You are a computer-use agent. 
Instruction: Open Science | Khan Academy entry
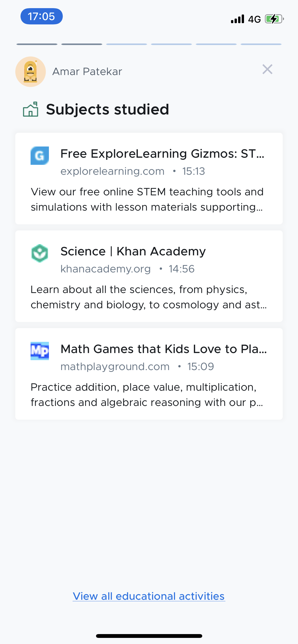point(133,252)
